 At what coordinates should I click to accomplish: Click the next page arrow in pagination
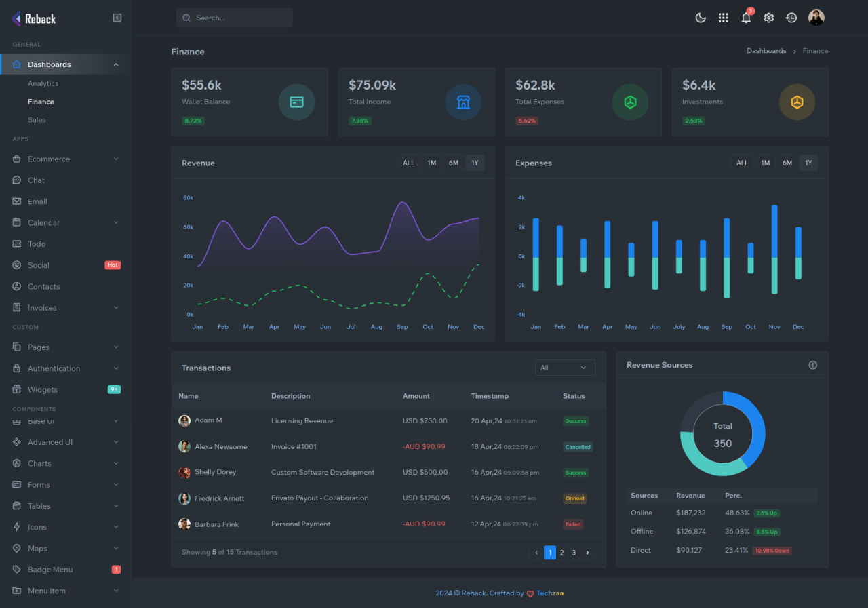(588, 553)
